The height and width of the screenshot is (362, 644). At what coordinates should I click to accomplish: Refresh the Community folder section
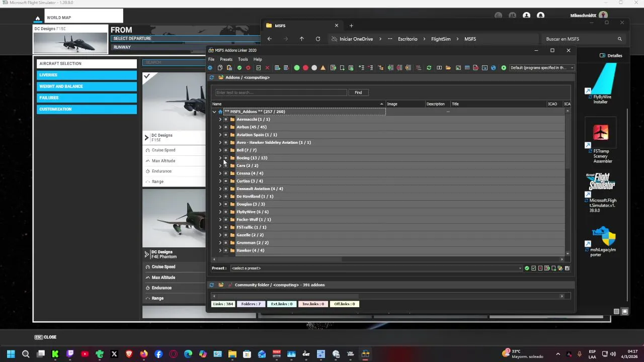pos(212,285)
